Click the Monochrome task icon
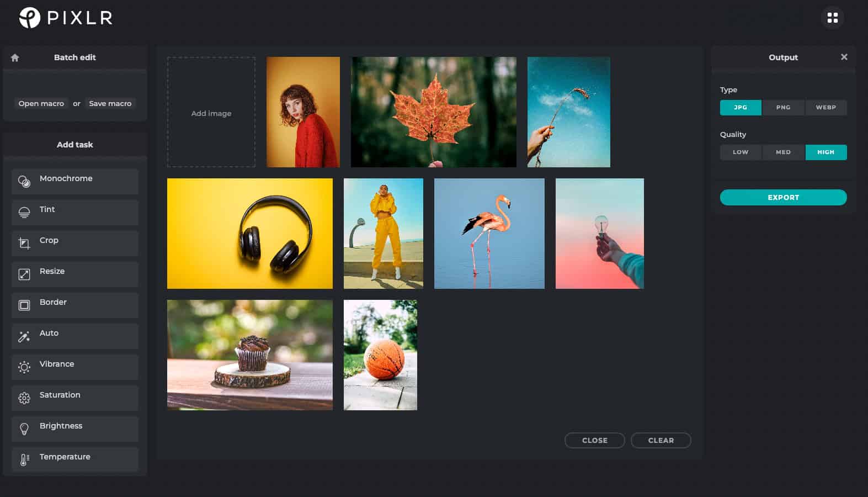Screen dimensions: 868x497 tap(24, 181)
